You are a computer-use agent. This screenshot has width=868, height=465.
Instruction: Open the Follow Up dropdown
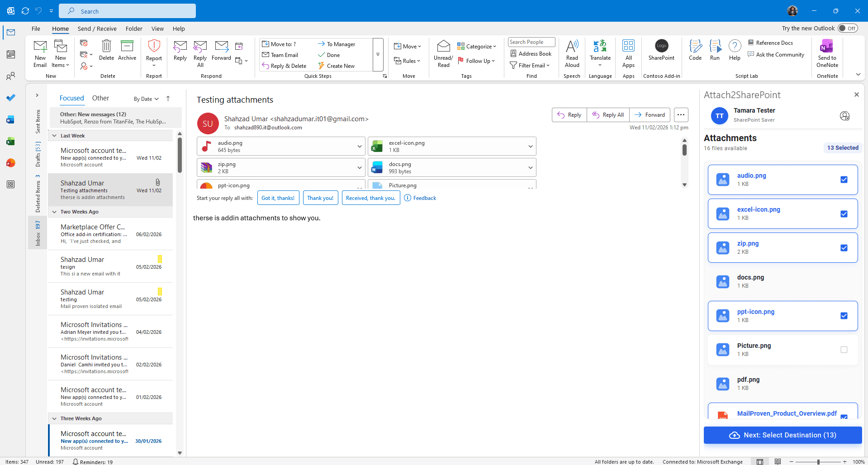click(477, 61)
